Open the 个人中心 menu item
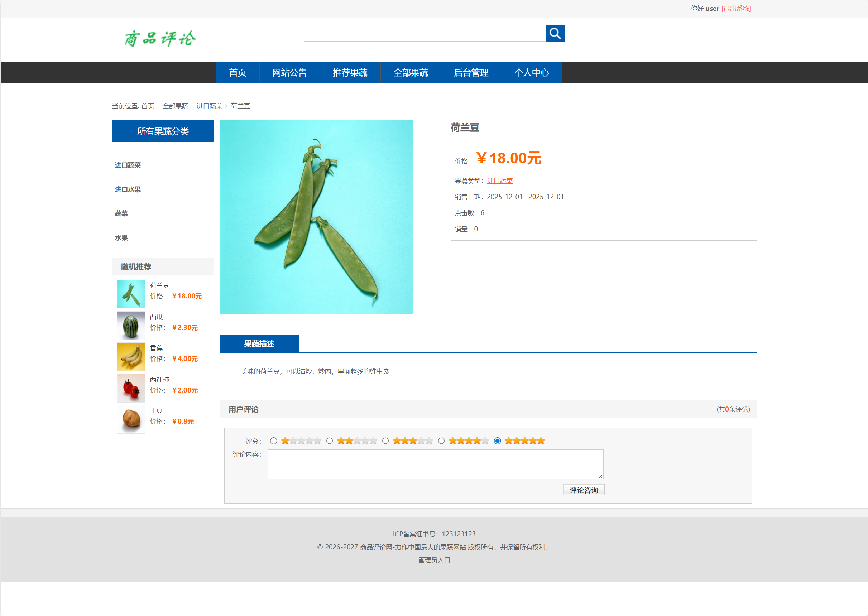Image resolution: width=868 pixels, height=616 pixels. [532, 72]
